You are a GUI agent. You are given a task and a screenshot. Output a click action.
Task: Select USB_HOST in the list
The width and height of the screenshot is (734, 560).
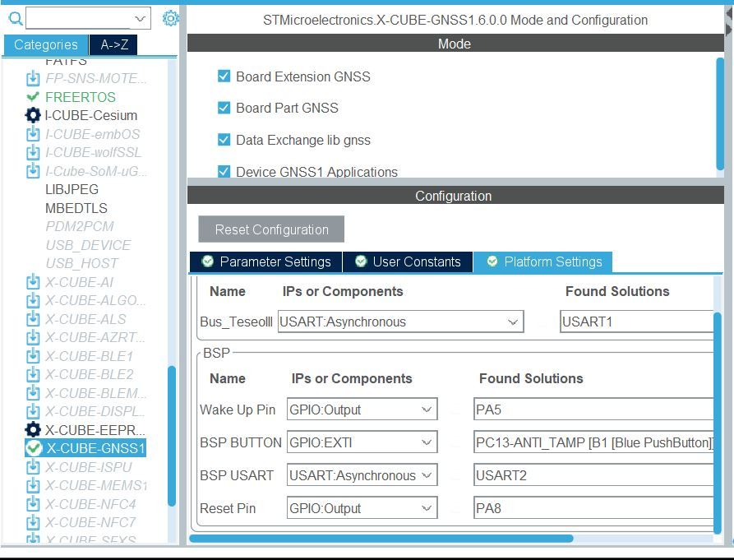[82, 263]
